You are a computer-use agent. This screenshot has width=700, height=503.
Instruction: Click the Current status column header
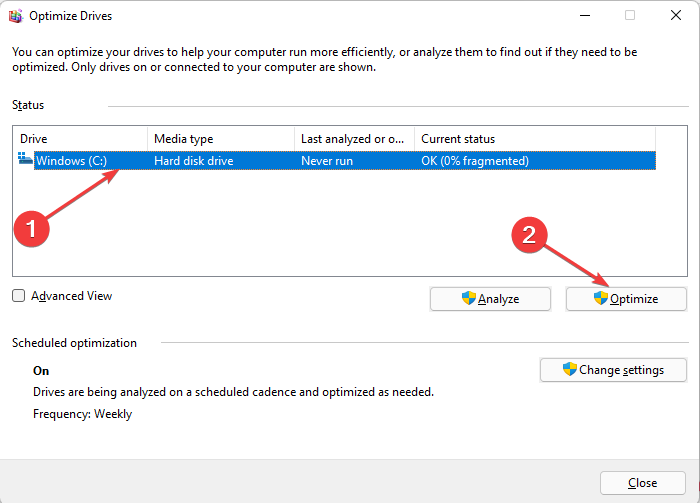pos(534,139)
